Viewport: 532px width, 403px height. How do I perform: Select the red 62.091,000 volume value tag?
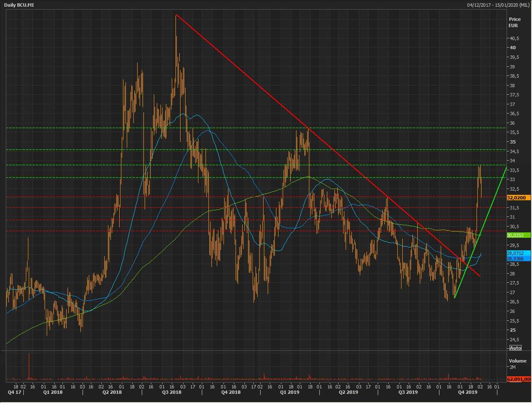tap(519, 379)
